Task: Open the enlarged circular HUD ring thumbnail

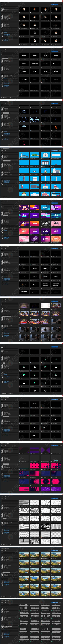Action: (35, 119)
